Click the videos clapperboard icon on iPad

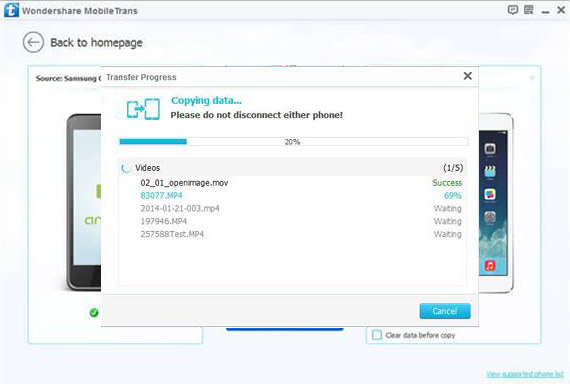coord(490,171)
